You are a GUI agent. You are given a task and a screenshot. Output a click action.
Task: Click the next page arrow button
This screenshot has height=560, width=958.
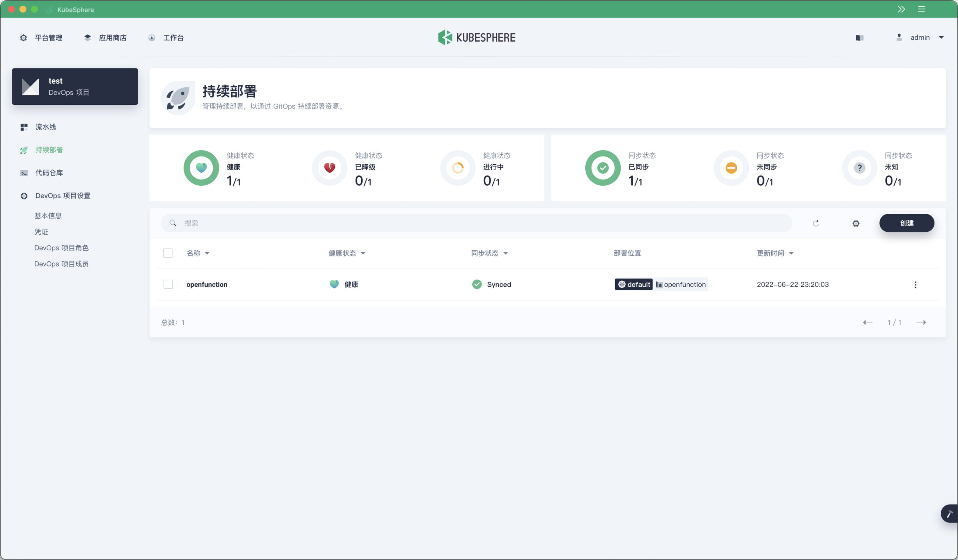pyautogui.click(x=923, y=323)
